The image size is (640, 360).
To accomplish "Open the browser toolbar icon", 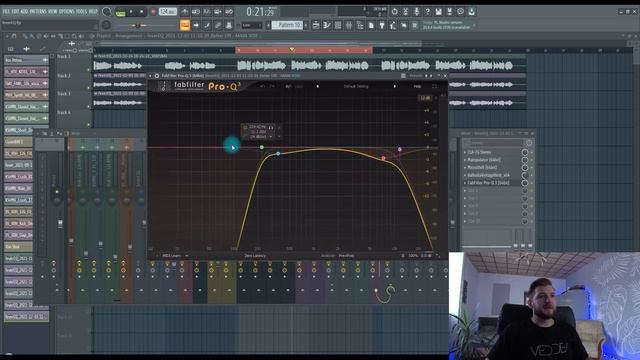I will coord(360,25).
